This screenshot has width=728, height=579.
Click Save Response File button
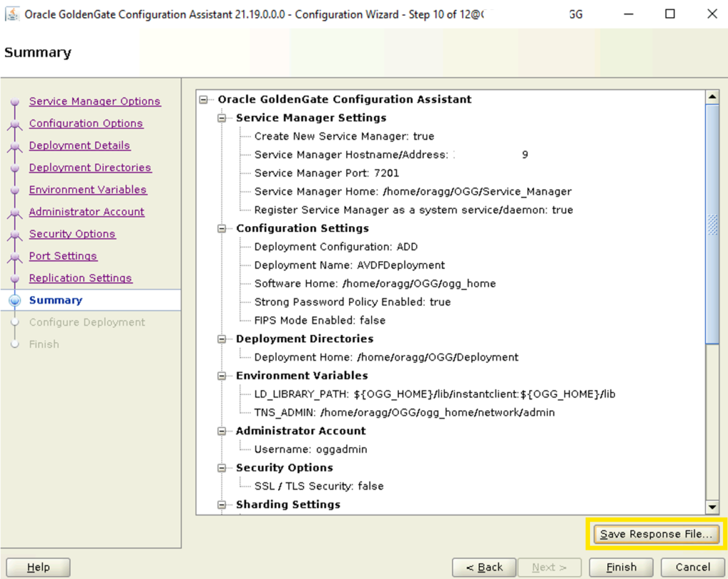click(655, 534)
